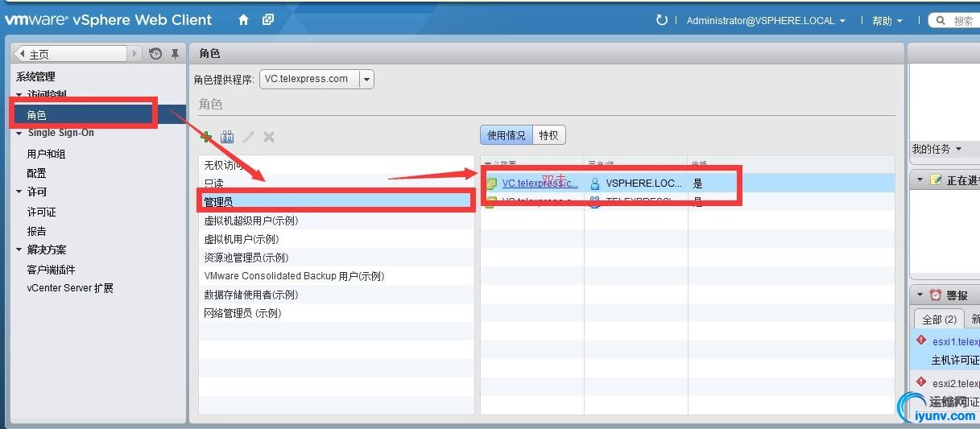Screen dimensions: 980x429
Task: Edit the role with pencil icon
Action: coord(248,137)
